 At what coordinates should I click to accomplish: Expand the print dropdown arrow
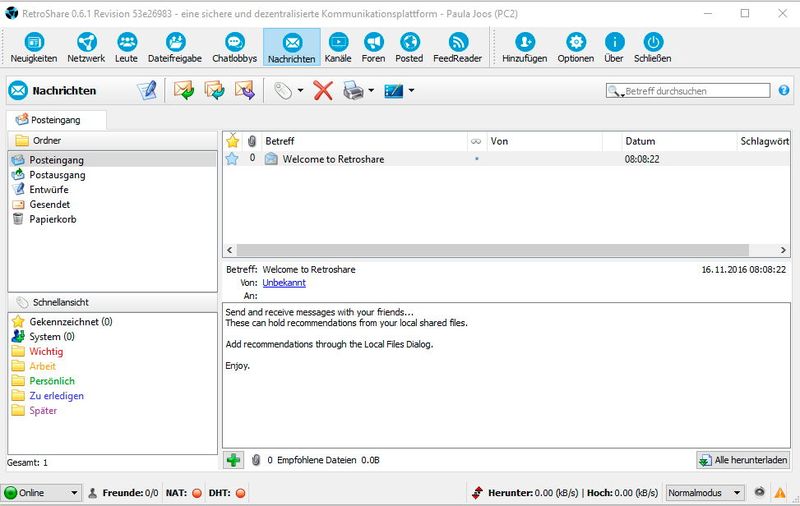click(x=371, y=91)
